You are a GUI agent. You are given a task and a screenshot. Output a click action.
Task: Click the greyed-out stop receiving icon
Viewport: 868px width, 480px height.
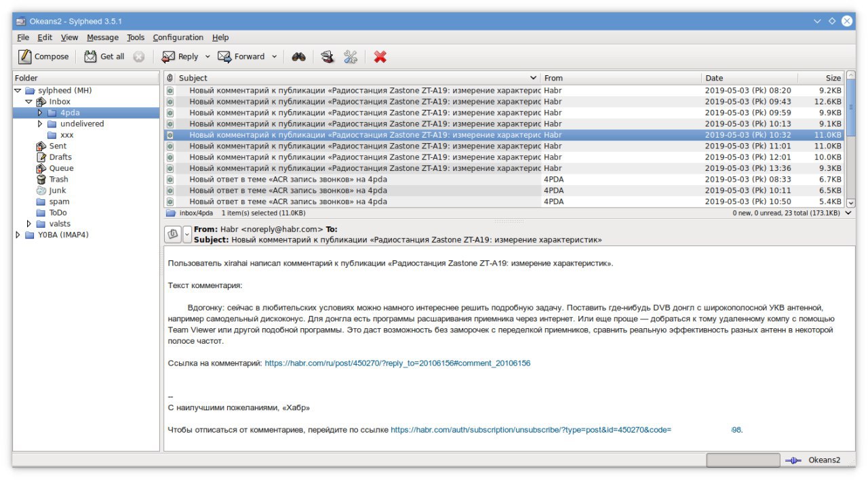(x=138, y=57)
